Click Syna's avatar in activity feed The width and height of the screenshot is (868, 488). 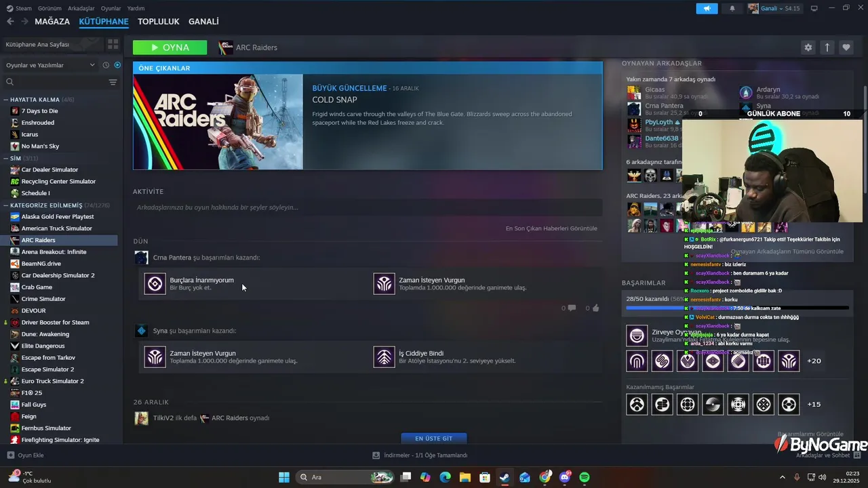(141, 331)
